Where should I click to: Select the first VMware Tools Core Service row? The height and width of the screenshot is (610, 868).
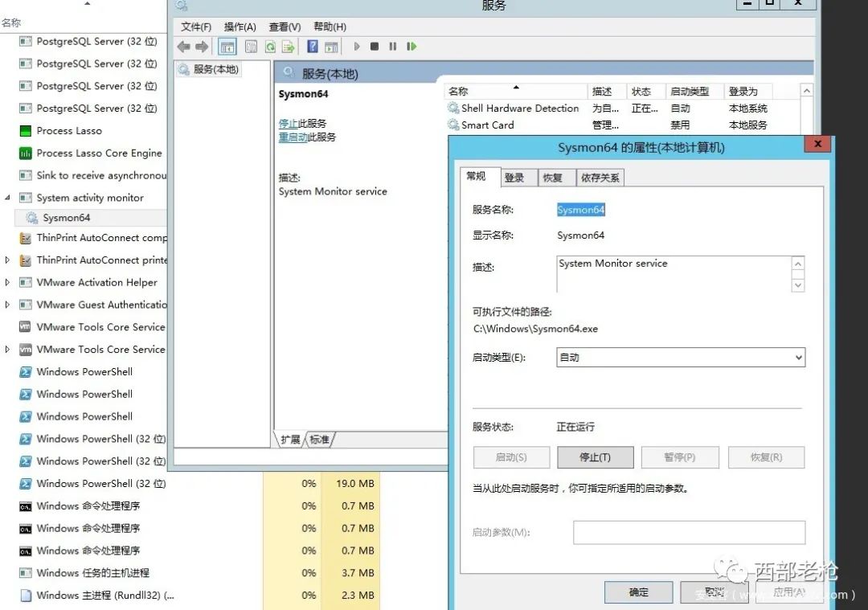coord(92,327)
